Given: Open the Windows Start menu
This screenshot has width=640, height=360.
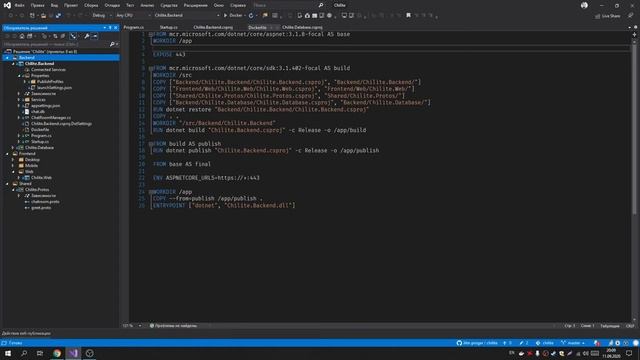Looking at the screenshot, I should 8,353.
